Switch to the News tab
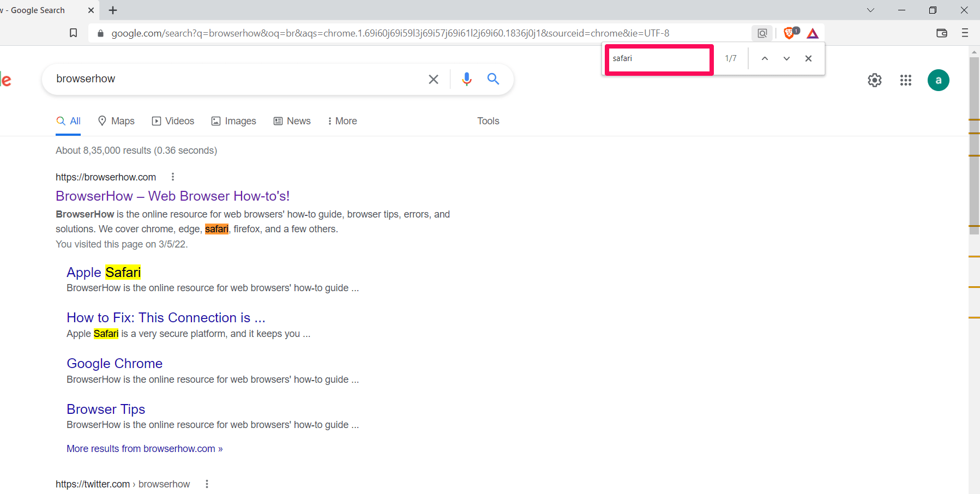 pos(292,121)
